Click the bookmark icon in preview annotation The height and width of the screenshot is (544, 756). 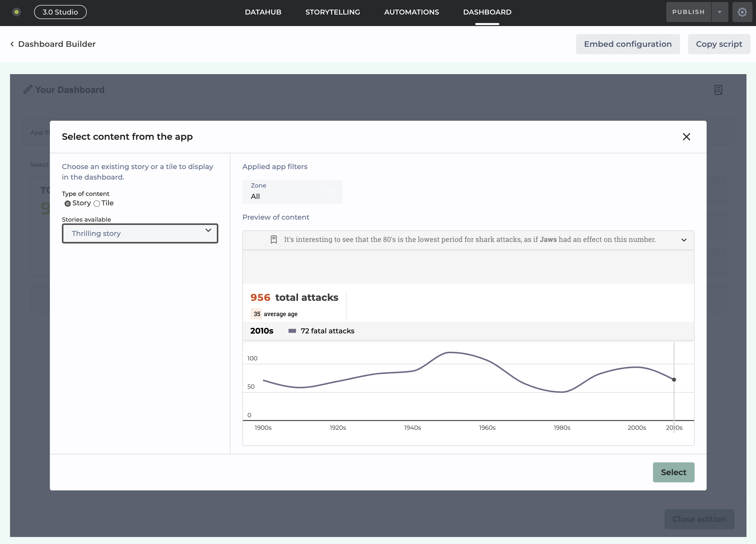(x=274, y=239)
